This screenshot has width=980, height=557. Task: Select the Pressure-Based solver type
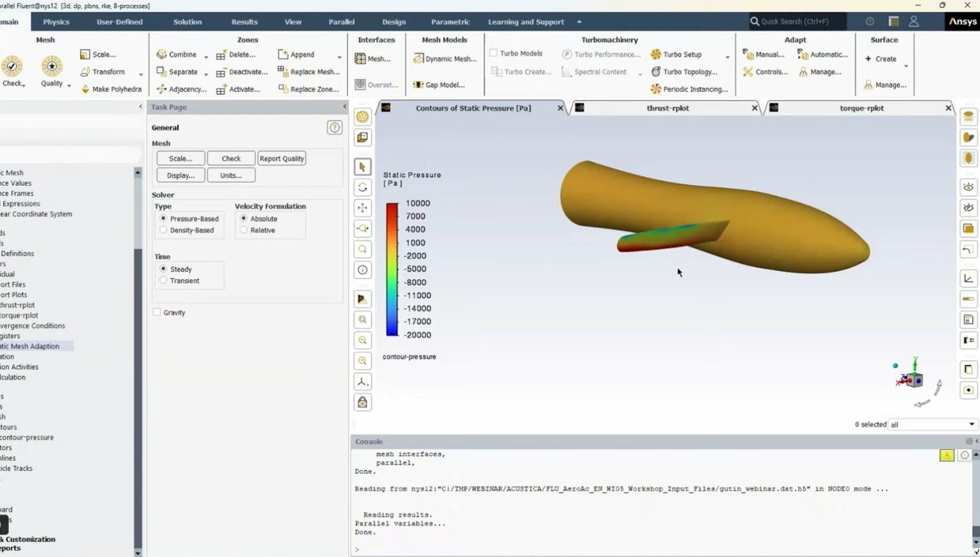pyautogui.click(x=164, y=218)
